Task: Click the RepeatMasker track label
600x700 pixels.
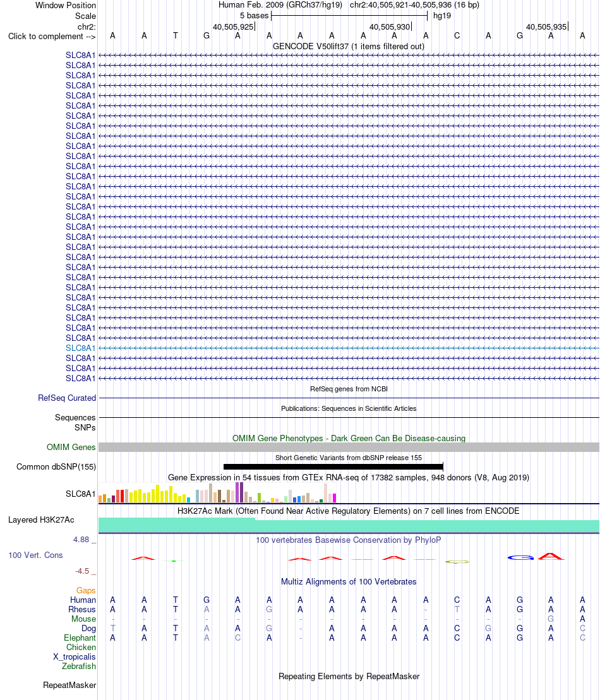Action: (x=69, y=685)
